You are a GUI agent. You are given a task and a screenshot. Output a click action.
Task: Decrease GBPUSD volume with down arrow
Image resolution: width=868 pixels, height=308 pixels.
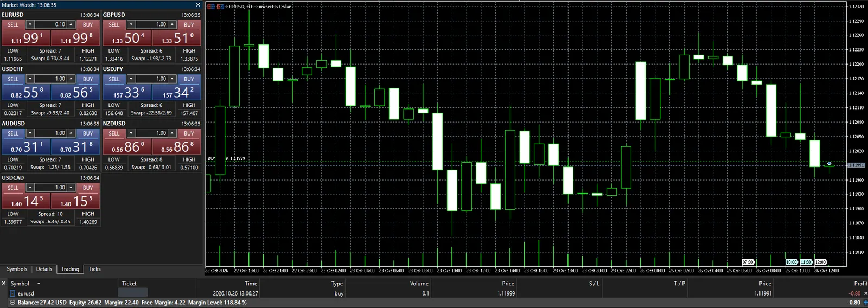(x=131, y=25)
